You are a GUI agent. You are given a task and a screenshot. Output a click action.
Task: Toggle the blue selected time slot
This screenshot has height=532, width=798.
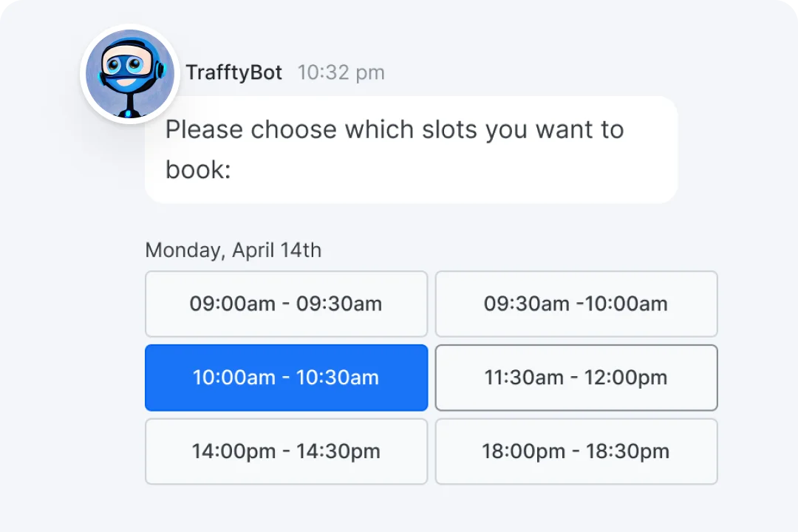pyautogui.click(x=286, y=378)
